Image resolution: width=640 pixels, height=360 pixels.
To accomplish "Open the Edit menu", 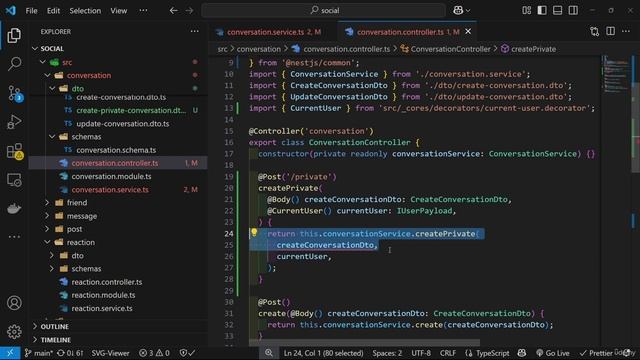I will (53, 11).
